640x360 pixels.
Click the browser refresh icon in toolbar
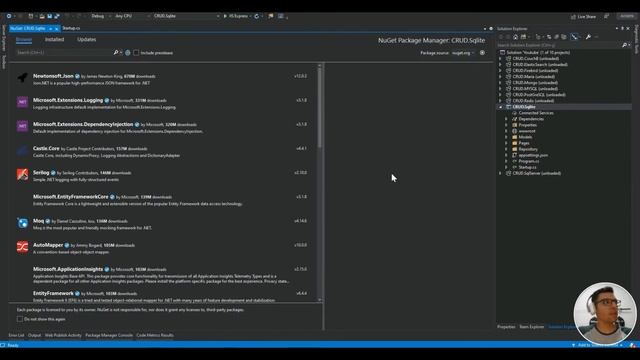tap(256, 16)
